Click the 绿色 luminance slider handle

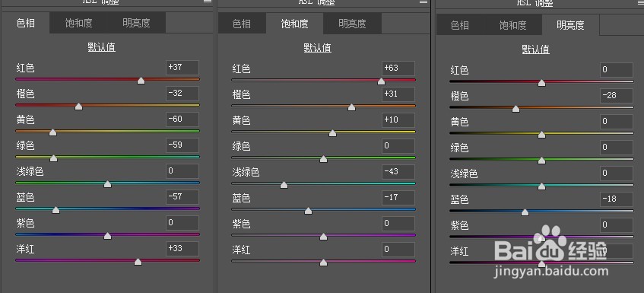pos(541,161)
